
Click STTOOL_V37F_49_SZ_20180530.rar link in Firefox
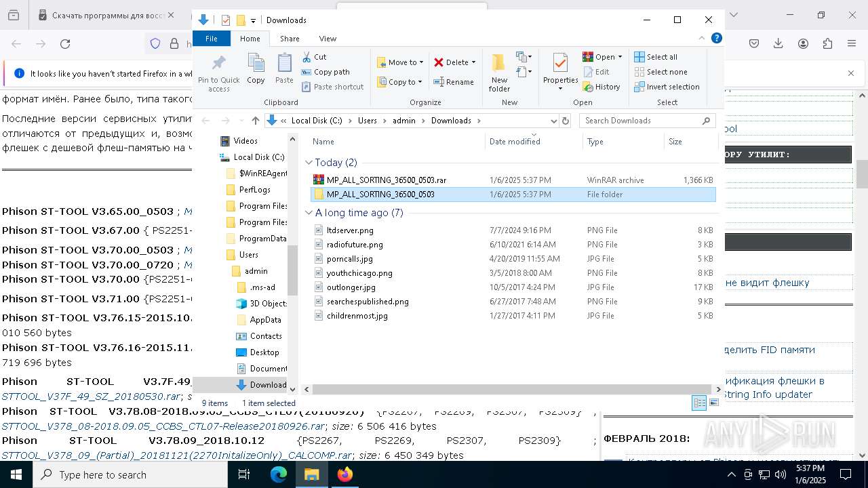pyautogui.click(x=92, y=396)
